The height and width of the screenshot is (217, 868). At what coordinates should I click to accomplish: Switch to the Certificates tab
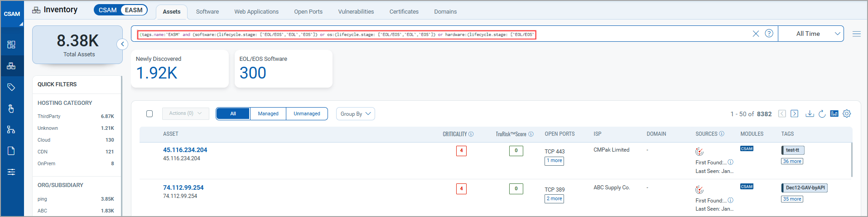(404, 12)
